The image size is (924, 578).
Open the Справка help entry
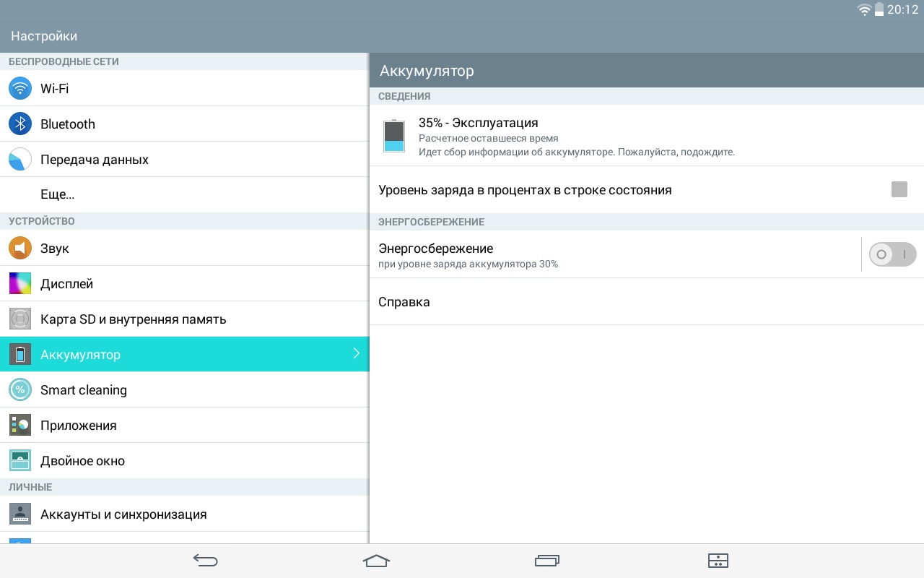[404, 302]
